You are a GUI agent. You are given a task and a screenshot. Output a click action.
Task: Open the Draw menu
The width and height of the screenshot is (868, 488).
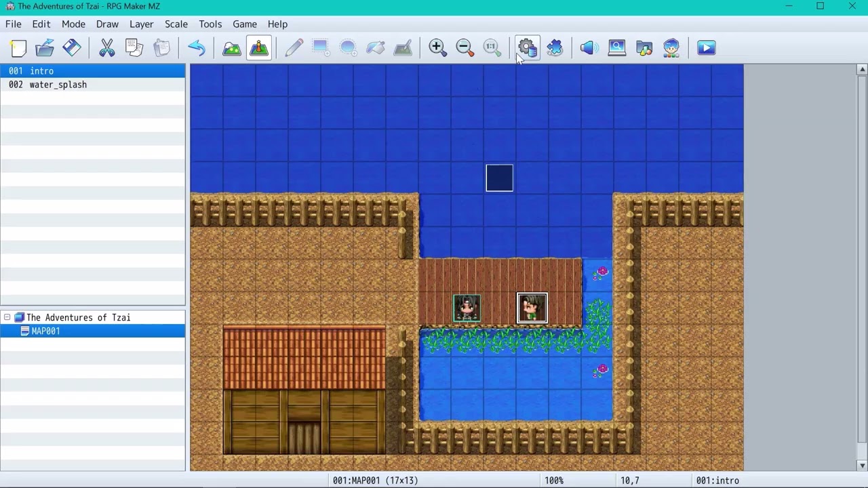click(x=107, y=24)
